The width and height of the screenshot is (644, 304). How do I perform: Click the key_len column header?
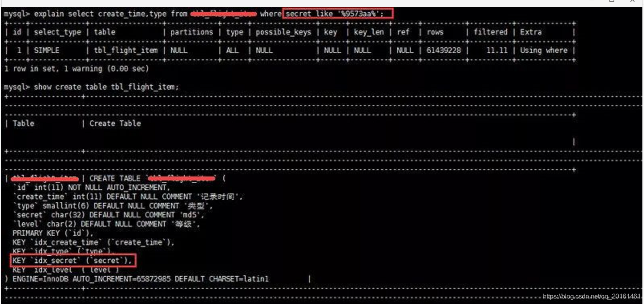click(369, 32)
